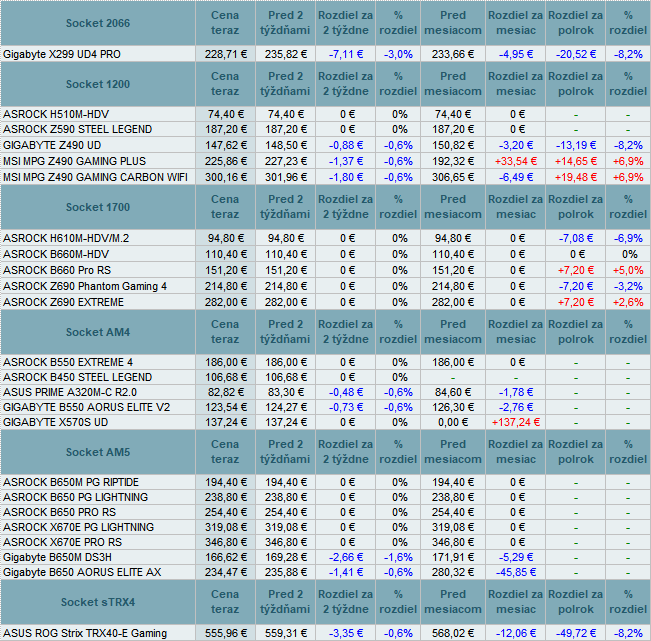Select the Socket 2066 section header
The image size is (651, 641).
pyautogui.click(x=98, y=23)
